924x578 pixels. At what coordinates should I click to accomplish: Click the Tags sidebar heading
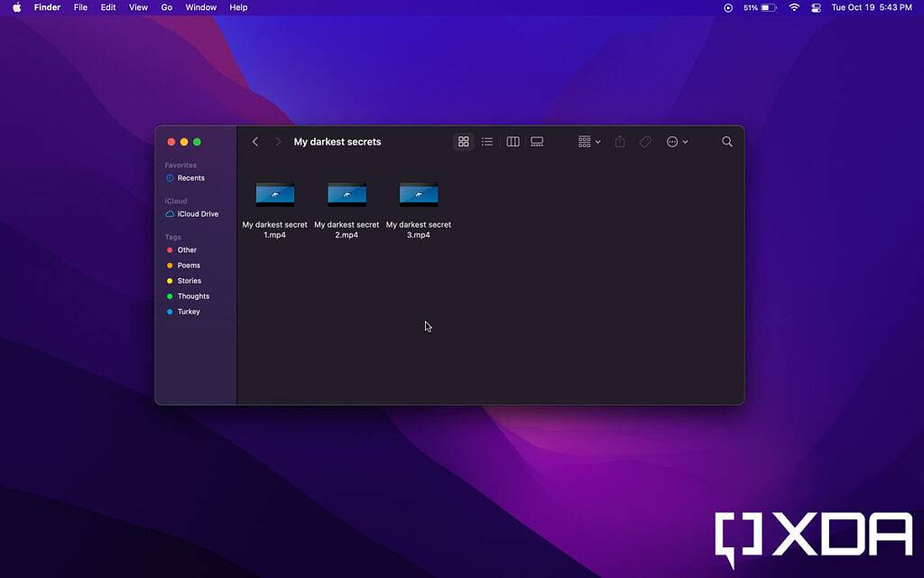coord(172,238)
